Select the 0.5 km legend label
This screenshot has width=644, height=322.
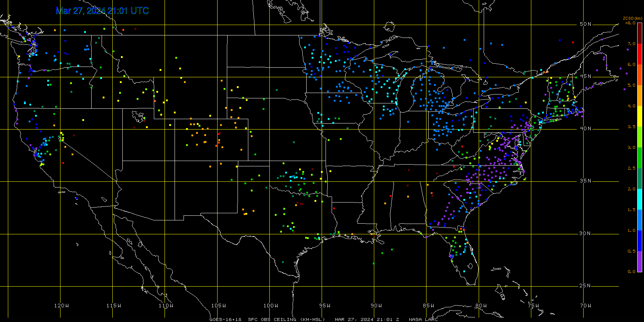631,251
